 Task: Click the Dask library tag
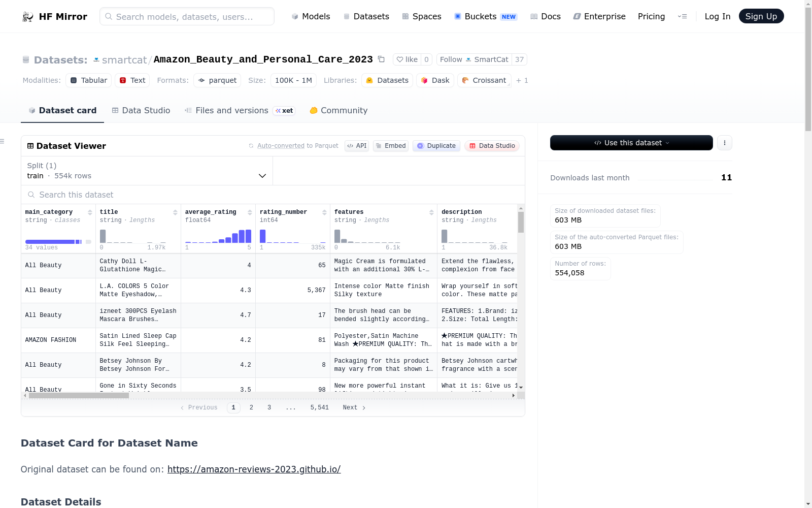pyautogui.click(x=435, y=80)
